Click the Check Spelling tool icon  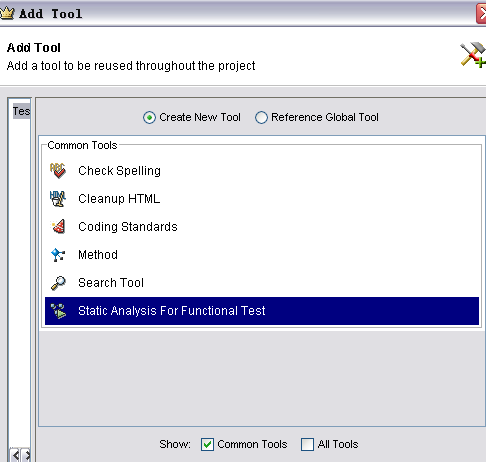[58, 171]
